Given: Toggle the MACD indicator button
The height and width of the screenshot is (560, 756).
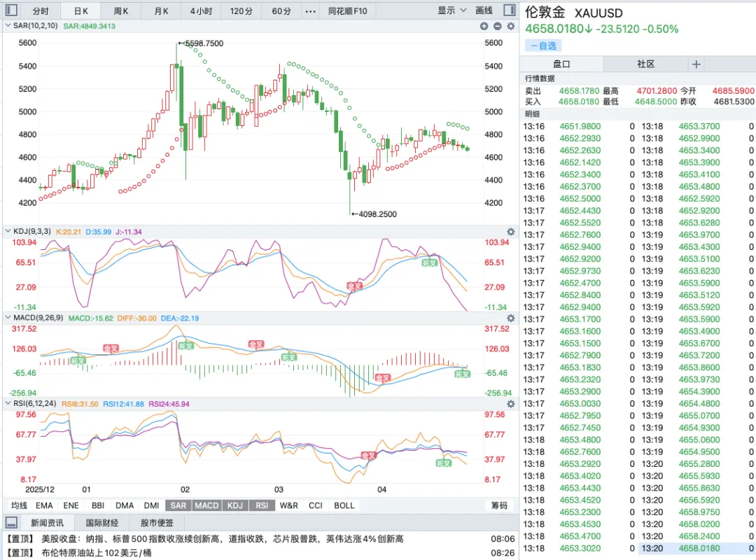Looking at the screenshot, I should tap(206, 505).
